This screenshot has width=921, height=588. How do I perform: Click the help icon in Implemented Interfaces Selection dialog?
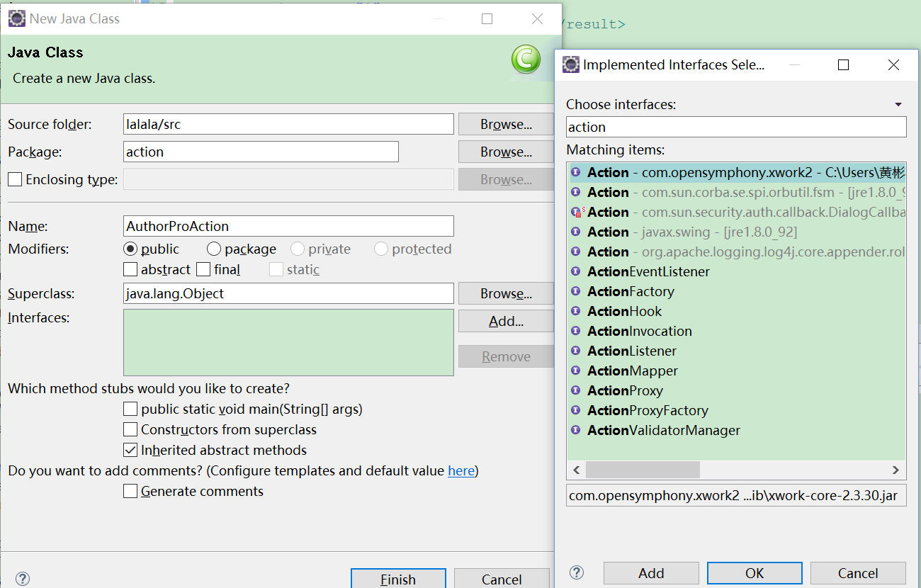[577, 572]
